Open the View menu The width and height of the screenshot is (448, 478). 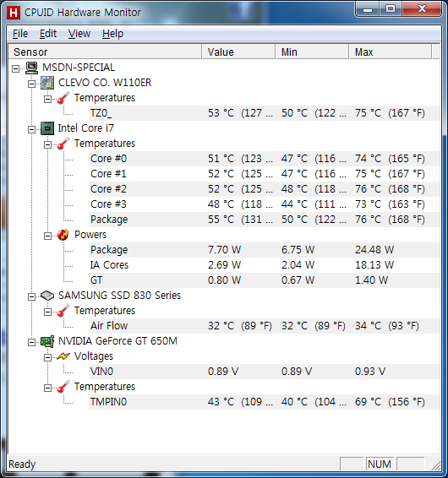point(79,34)
